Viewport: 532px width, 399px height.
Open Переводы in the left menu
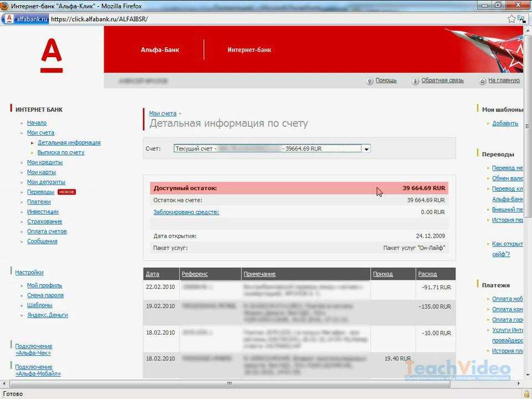click(40, 192)
